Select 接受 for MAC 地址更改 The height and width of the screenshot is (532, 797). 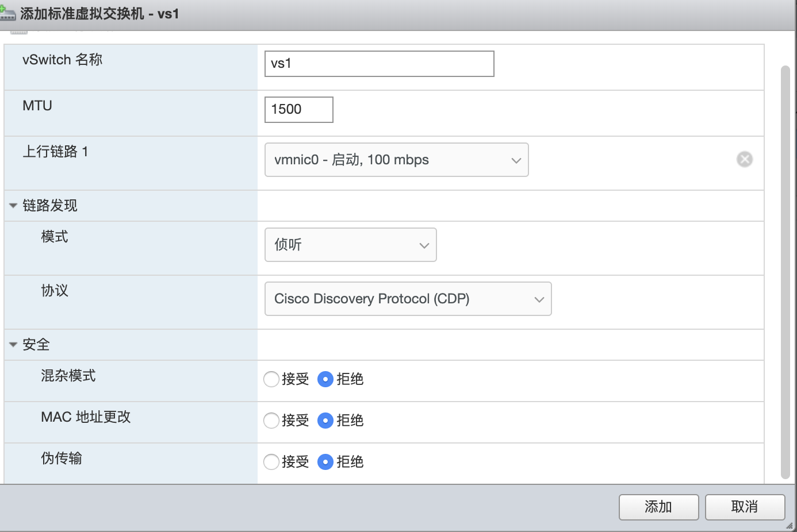[x=271, y=421]
